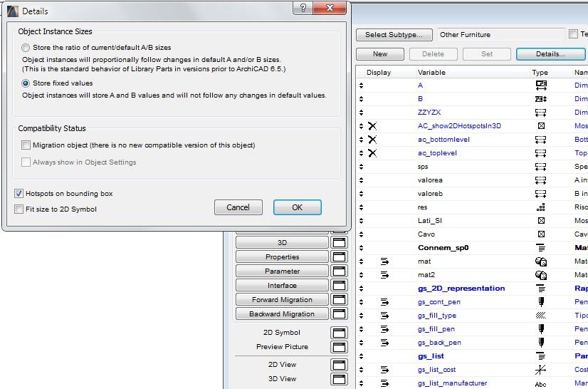Open the 3D script button
Image resolution: width=588 pixels, height=389 pixels.
pyautogui.click(x=282, y=242)
